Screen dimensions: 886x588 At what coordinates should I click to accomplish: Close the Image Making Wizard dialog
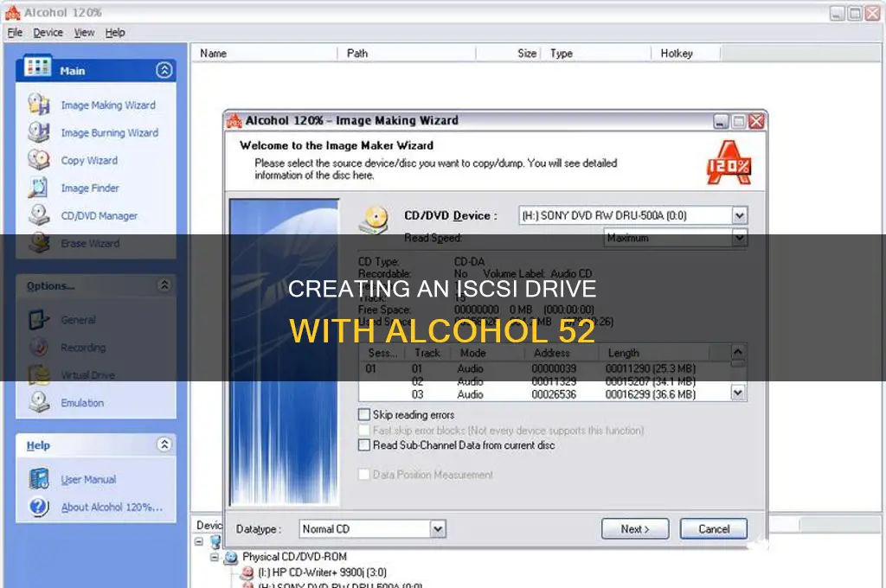point(756,121)
